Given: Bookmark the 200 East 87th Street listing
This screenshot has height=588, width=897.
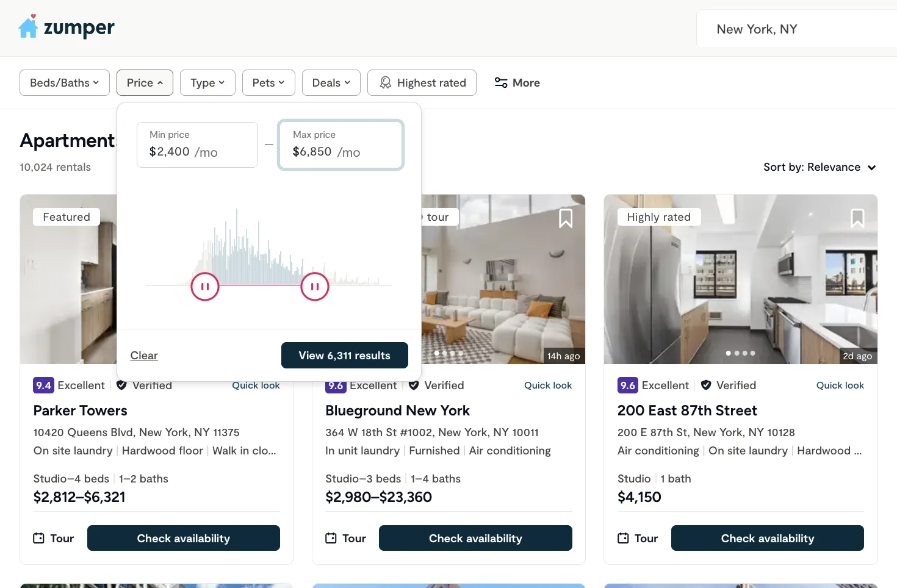Looking at the screenshot, I should [x=857, y=218].
